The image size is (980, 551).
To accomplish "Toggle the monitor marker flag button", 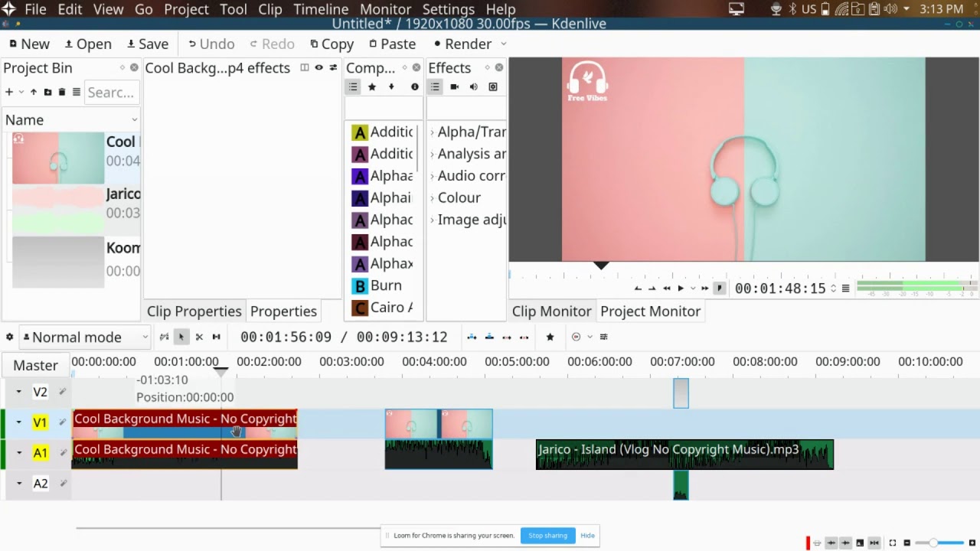I will click(719, 289).
